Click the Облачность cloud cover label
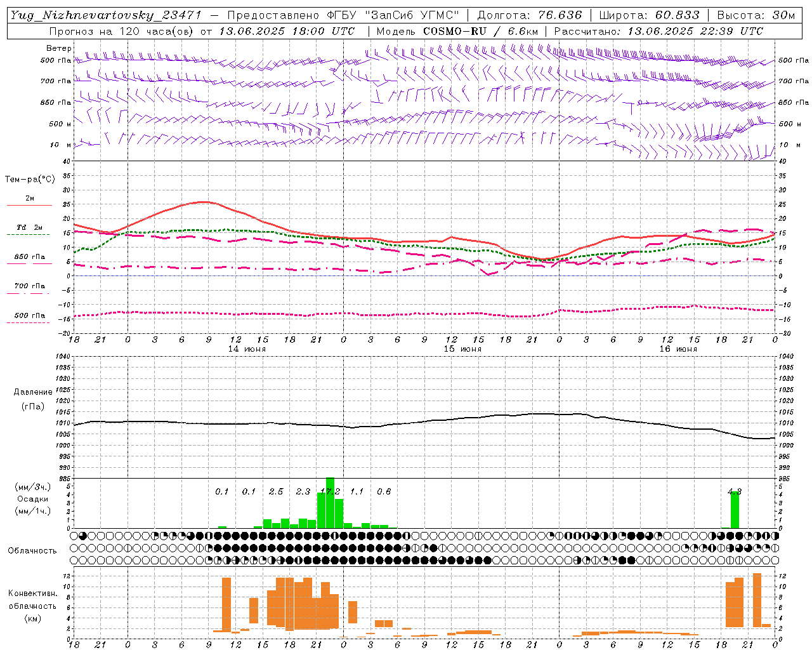 coord(32,550)
